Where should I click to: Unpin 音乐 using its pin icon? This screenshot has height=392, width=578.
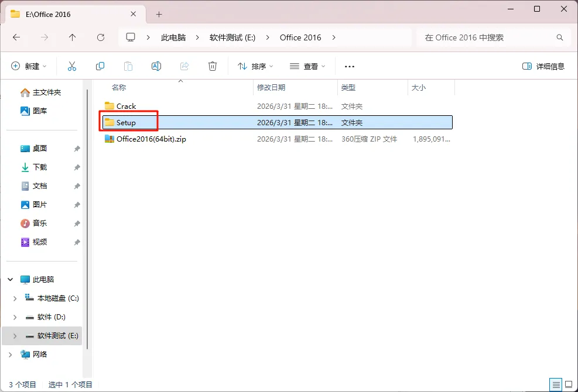click(77, 223)
